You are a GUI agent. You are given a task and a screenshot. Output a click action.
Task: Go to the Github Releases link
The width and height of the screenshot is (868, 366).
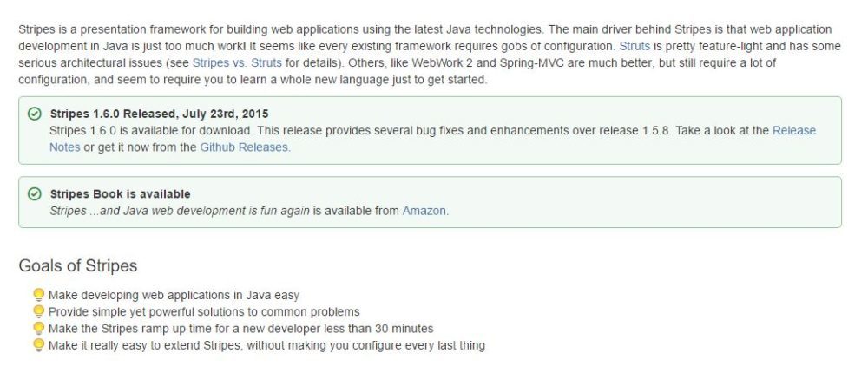(x=244, y=147)
